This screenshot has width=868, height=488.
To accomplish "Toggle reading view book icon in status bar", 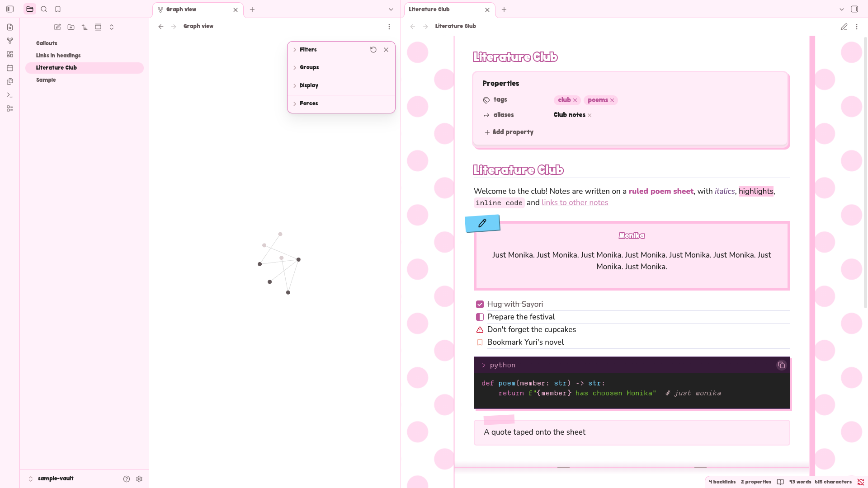I will 780,482.
